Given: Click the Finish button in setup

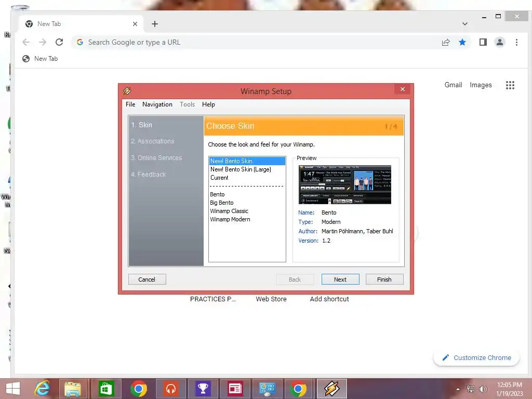Looking at the screenshot, I should pyautogui.click(x=384, y=279).
